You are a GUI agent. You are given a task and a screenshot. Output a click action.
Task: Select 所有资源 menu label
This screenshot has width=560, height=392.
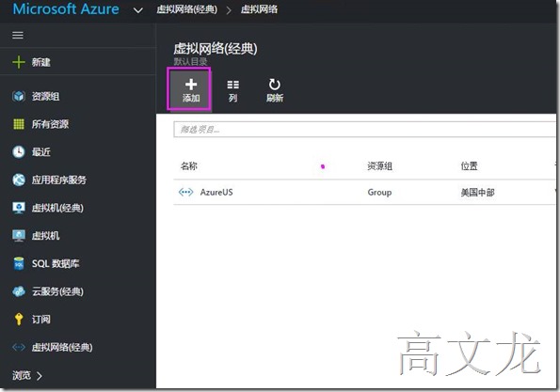pos(50,124)
